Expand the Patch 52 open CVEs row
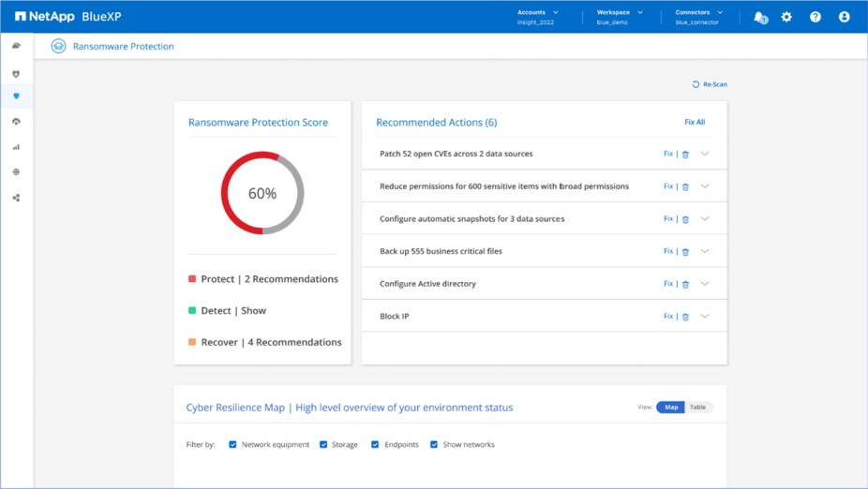This screenshot has height=489, width=868. (705, 154)
